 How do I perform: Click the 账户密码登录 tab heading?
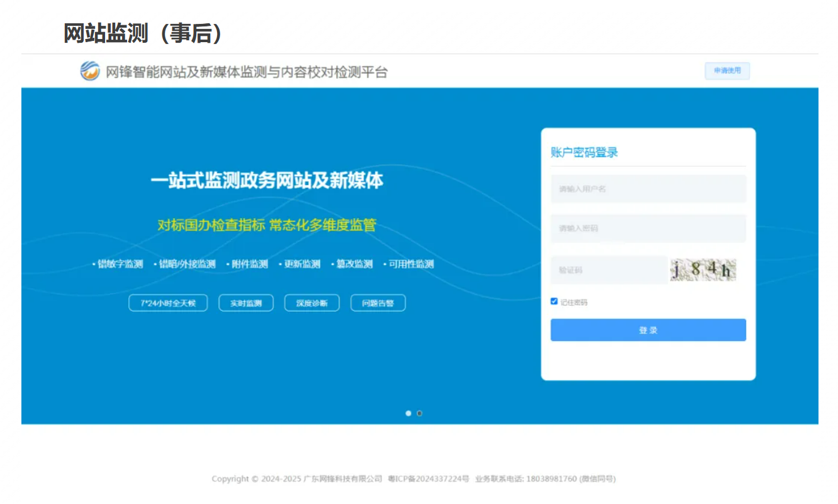pos(584,152)
